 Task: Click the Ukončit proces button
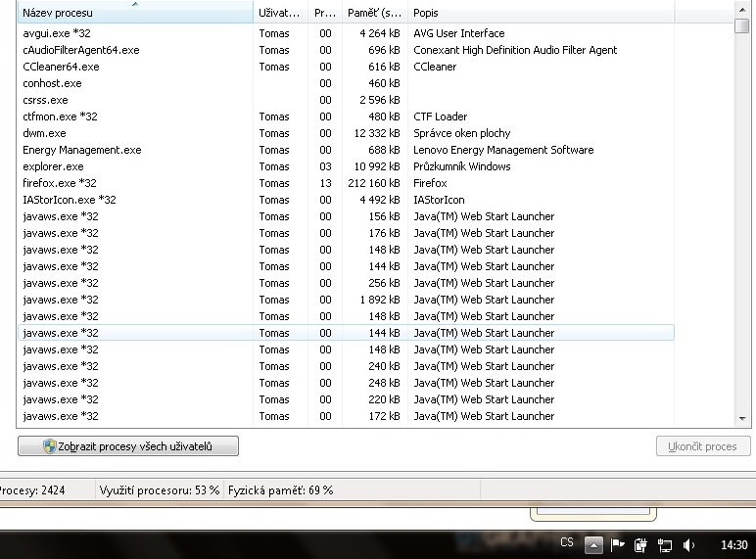point(703,446)
